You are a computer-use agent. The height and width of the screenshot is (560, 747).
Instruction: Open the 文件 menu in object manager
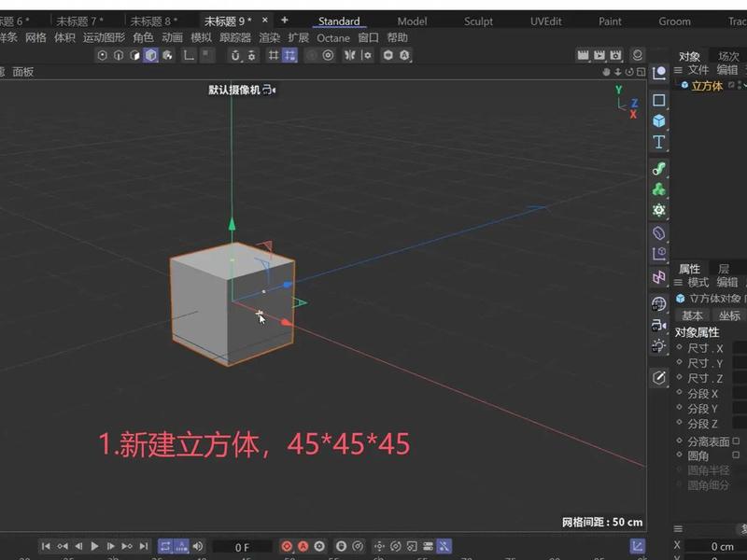coord(698,70)
